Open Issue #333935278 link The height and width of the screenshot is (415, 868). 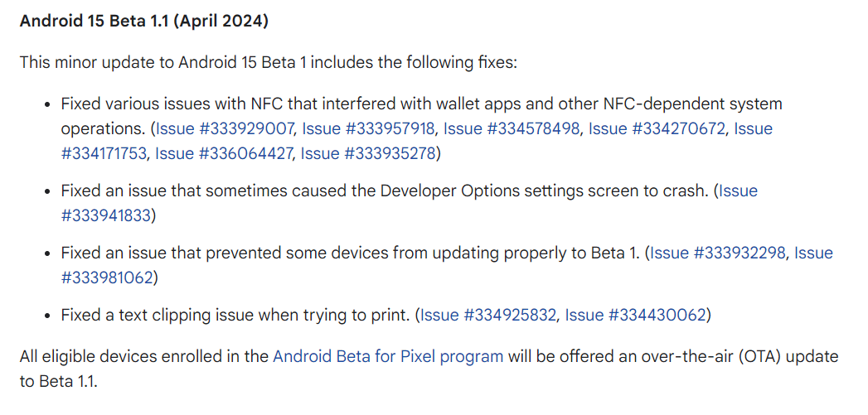(x=368, y=153)
